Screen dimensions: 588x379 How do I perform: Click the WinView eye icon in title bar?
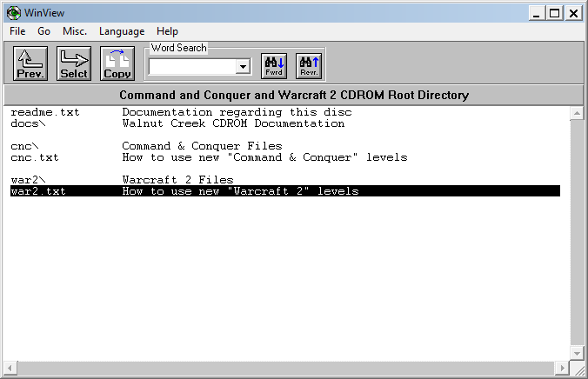click(x=14, y=13)
